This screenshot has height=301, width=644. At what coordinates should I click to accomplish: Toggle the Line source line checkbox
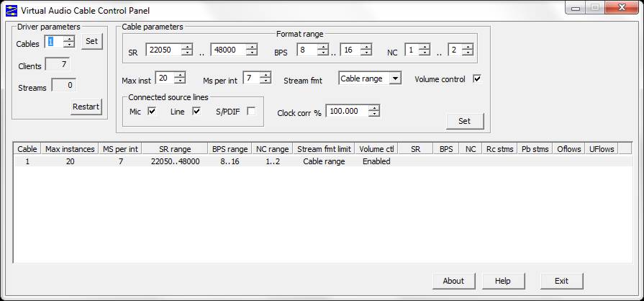(196, 111)
